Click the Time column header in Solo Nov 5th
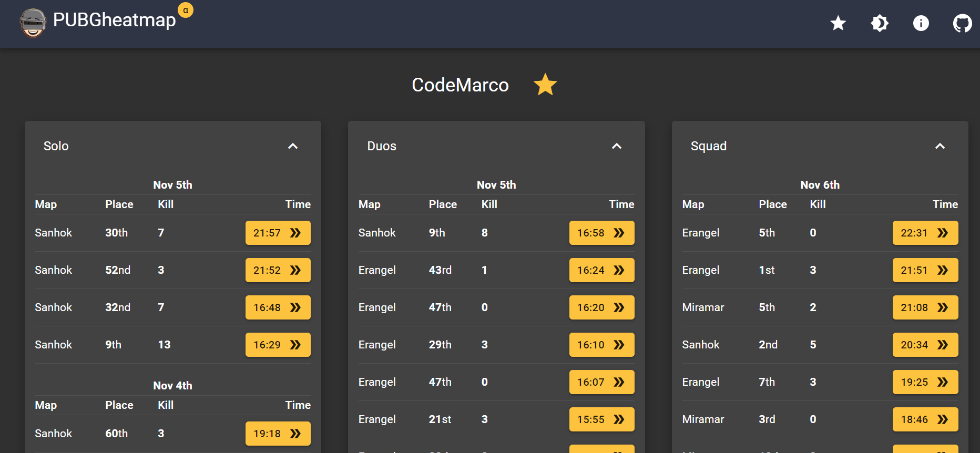 click(298, 204)
